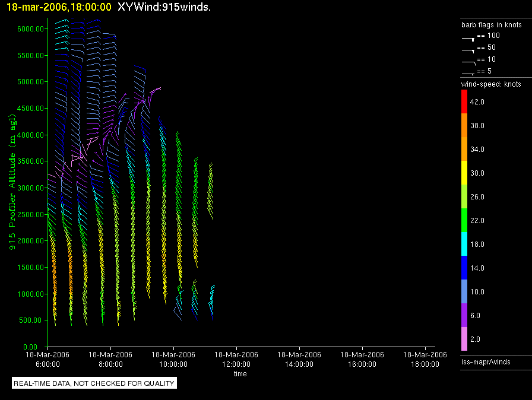Click the iss-mapr/winds label
Screen dimensions: 532x400
[x=486, y=362]
